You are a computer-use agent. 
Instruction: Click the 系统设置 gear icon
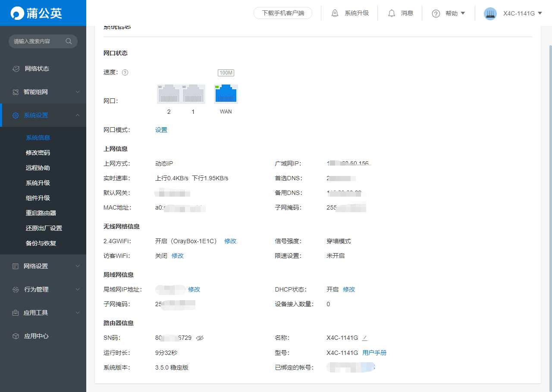tap(16, 115)
